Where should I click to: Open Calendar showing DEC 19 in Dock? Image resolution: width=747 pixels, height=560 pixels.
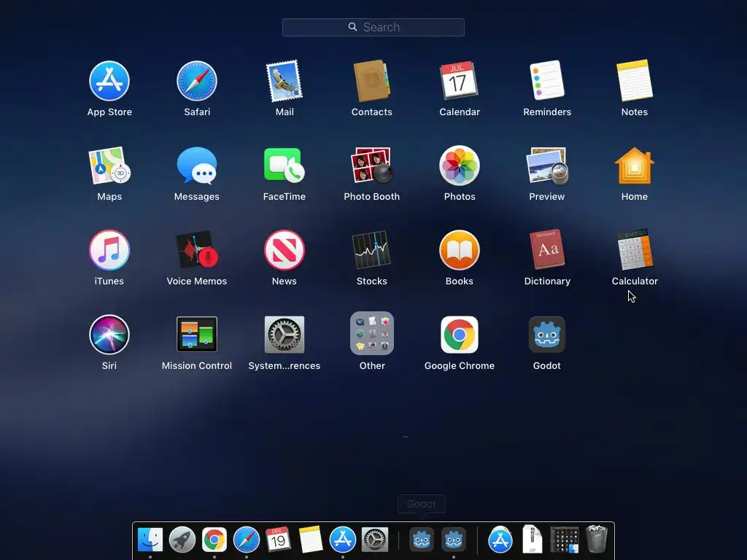tap(278, 540)
